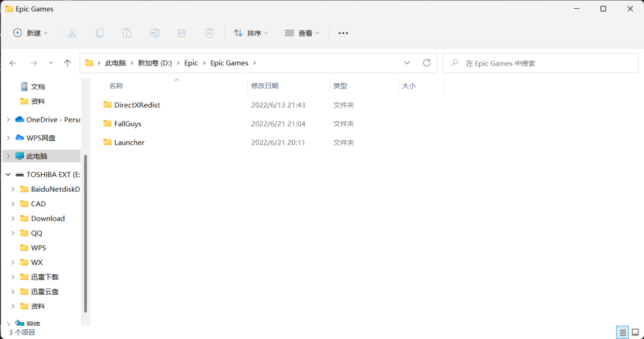The image size is (644, 339).
Task: Click the OneDrive cloud icon in sidebar
Action: pyautogui.click(x=20, y=119)
